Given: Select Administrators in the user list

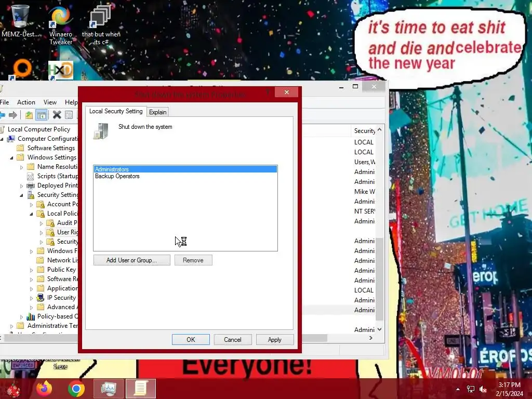Looking at the screenshot, I should tap(185, 169).
